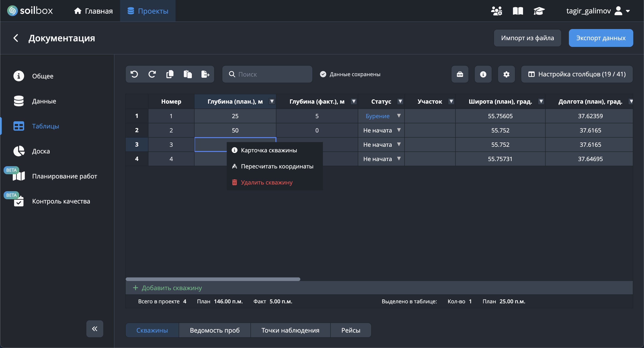Switch to Ведомость проб tab
This screenshot has height=348, width=644.
214,330
